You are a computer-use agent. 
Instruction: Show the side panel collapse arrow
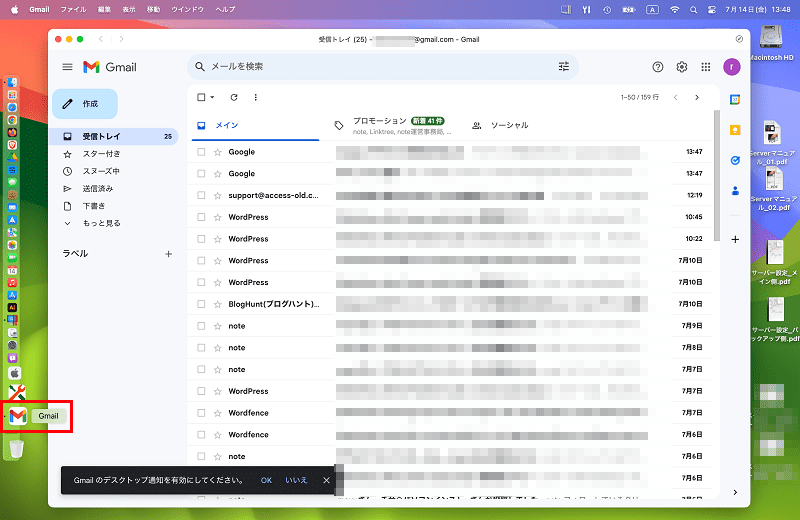point(735,492)
